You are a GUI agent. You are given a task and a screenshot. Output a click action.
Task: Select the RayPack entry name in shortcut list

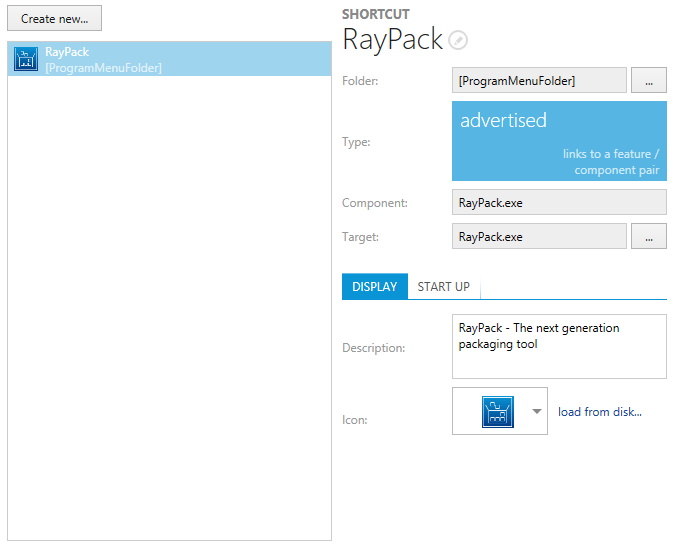[67, 52]
